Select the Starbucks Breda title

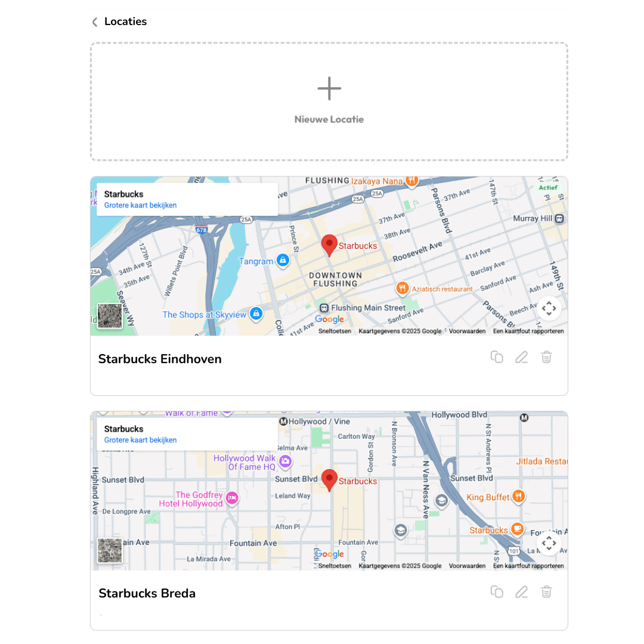tap(147, 593)
